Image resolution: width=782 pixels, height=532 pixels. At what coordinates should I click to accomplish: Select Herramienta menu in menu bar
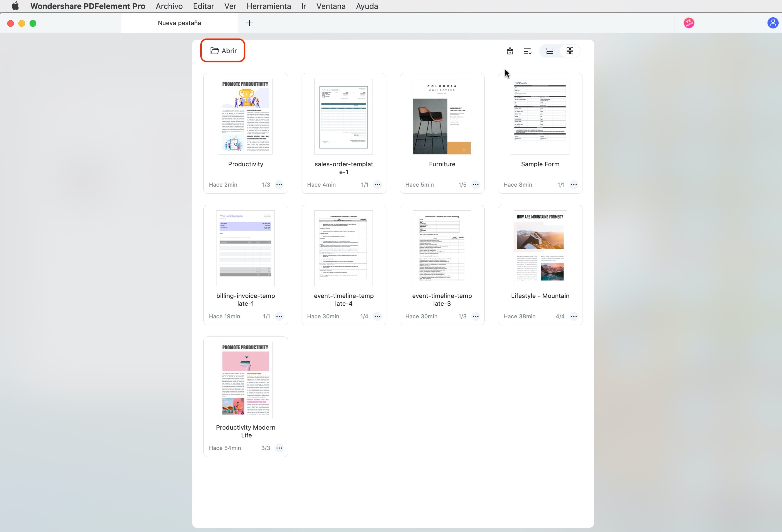(268, 6)
